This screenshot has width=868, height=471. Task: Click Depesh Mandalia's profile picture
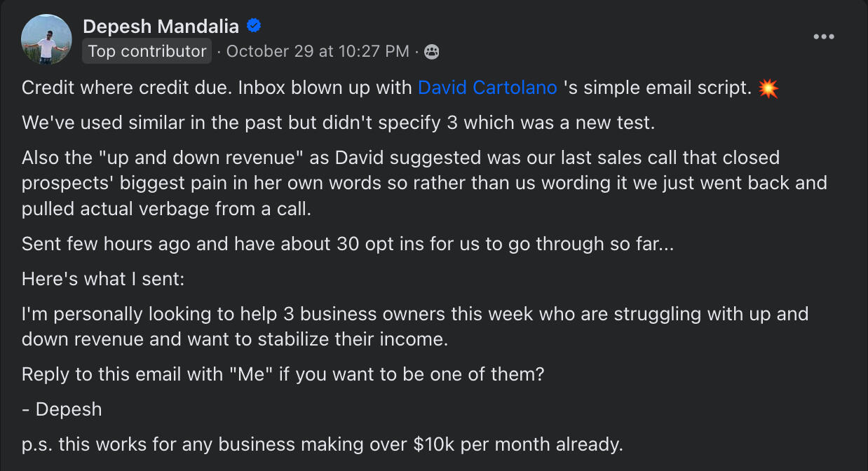(46, 39)
